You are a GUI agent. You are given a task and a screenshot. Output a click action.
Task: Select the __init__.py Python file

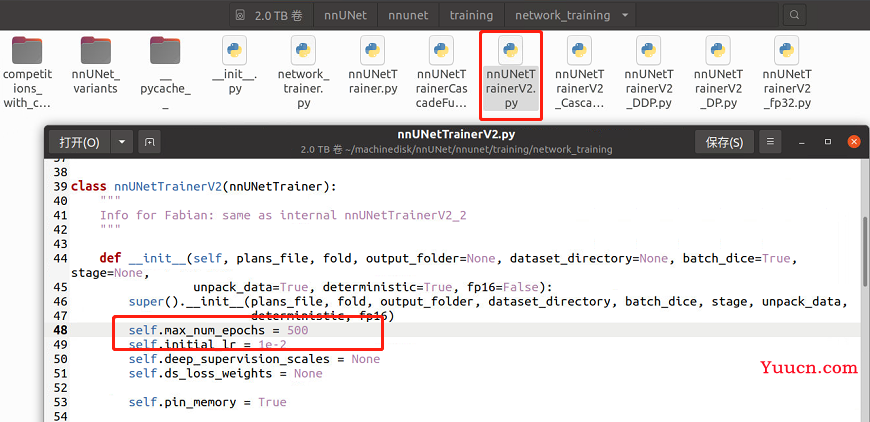coord(234,50)
